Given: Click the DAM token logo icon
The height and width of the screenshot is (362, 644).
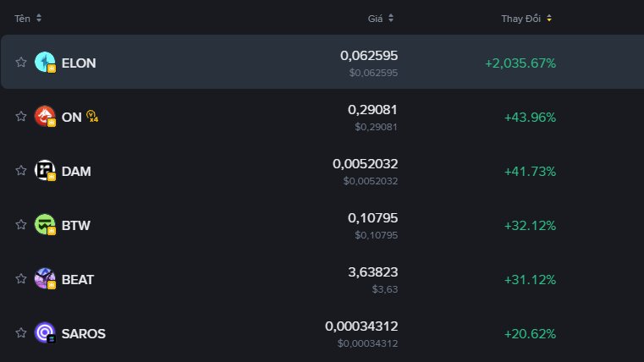Looking at the screenshot, I should tap(45, 170).
